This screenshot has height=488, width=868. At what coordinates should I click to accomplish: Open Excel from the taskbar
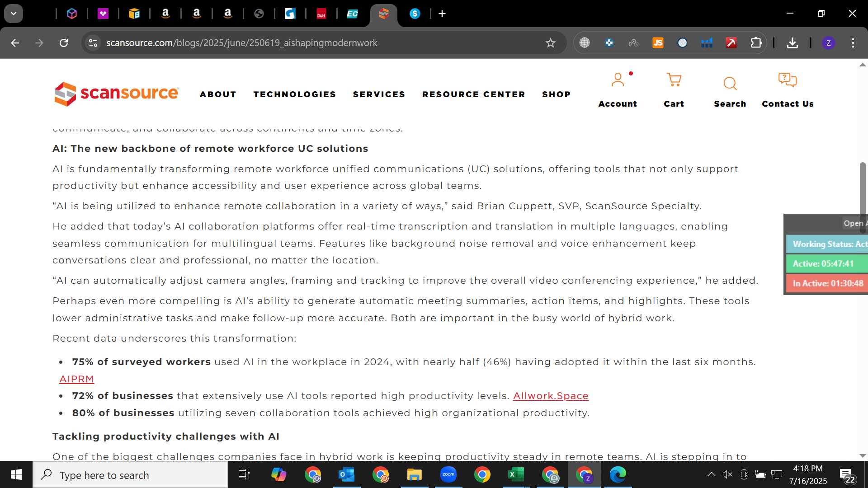516,474
